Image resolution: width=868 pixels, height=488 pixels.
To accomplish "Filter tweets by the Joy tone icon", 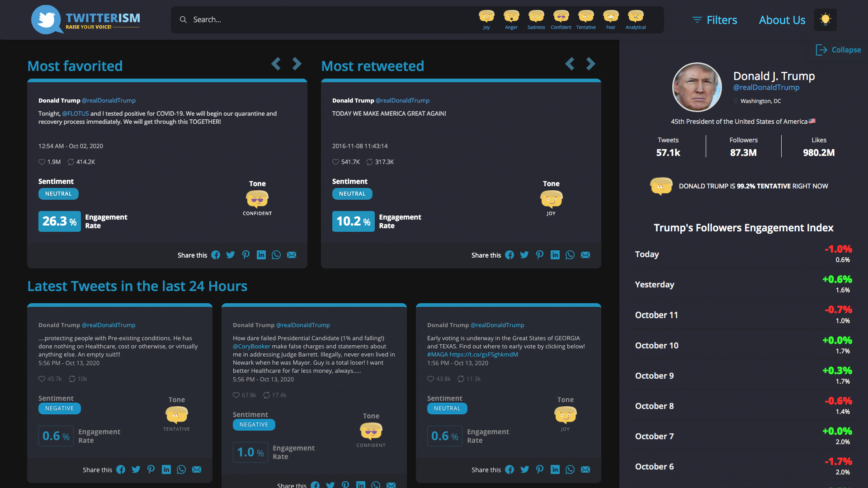I will tap(486, 17).
